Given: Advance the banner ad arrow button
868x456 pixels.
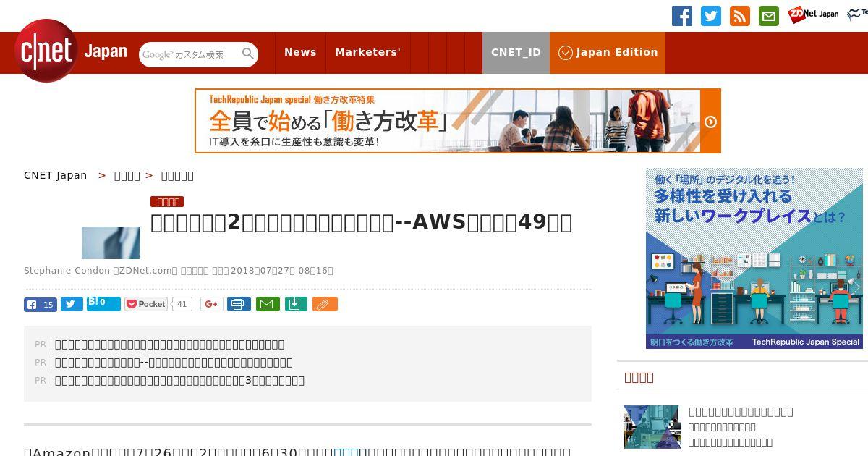Looking at the screenshot, I should pos(710,122).
